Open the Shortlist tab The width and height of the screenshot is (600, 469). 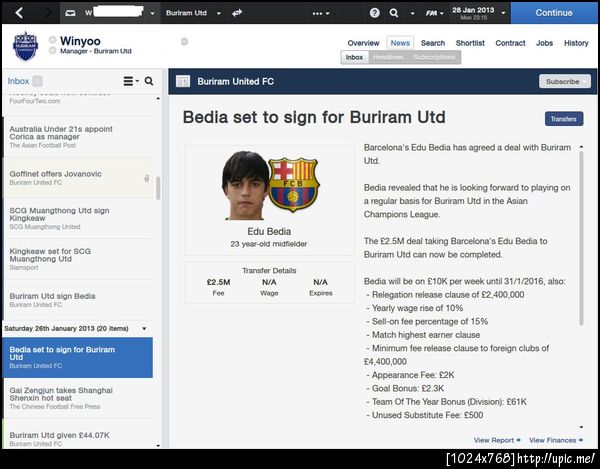point(470,43)
